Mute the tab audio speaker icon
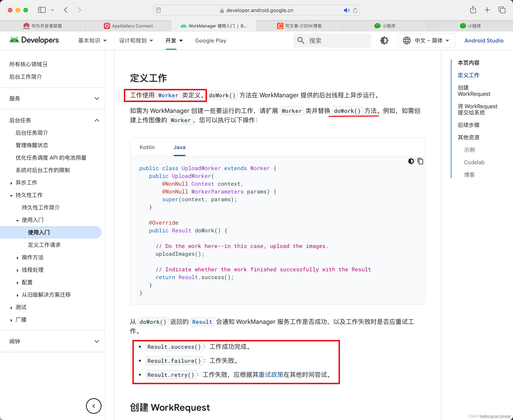Screen dimensions: 513x420 (346, 10)
